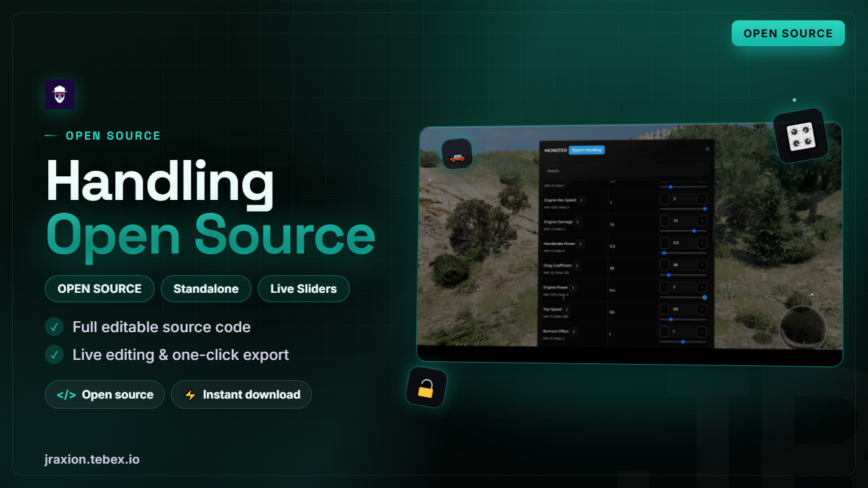
Task: Click the "</> Open source" button
Action: click(x=104, y=394)
